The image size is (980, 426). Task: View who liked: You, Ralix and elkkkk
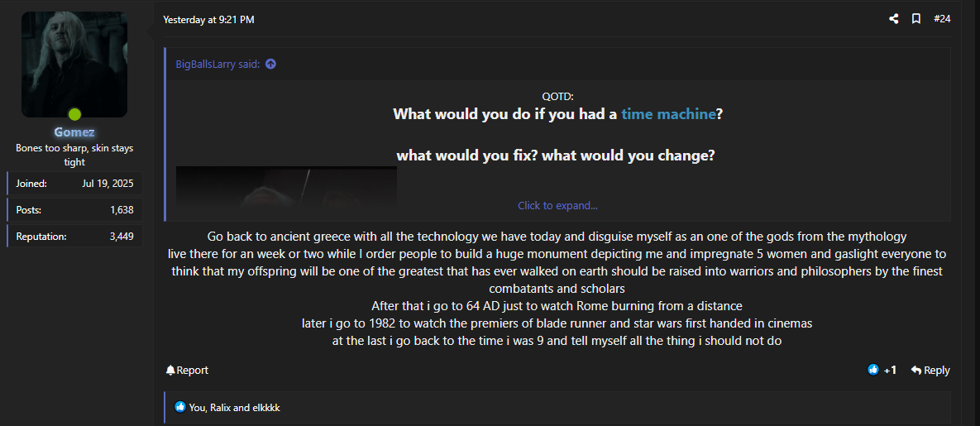coord(234,408)
